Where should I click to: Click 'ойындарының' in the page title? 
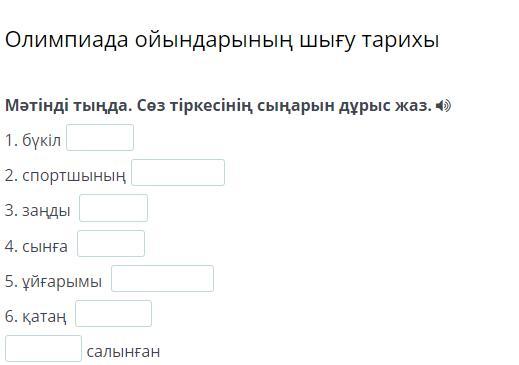214,40
